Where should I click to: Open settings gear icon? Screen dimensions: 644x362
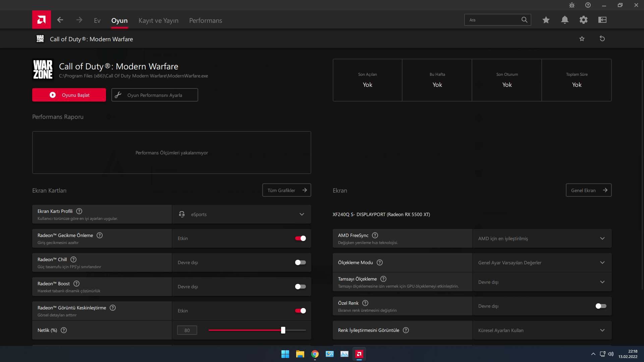click(583, 20)
